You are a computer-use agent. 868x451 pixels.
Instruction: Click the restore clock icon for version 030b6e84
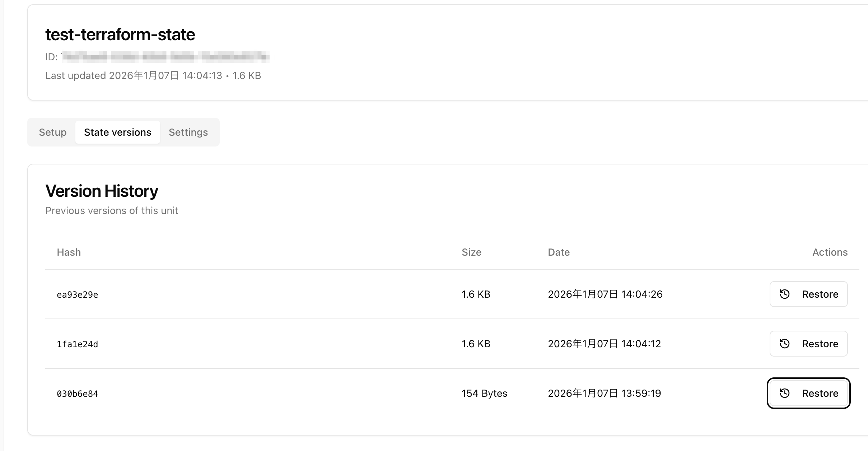pyautogui.click(x=785, y=393)
